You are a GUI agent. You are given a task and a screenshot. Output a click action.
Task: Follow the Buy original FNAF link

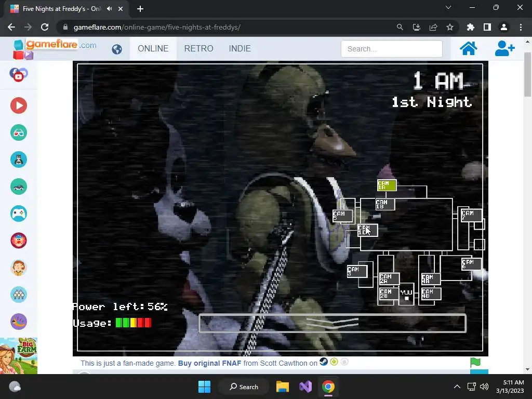click(210, 363)
